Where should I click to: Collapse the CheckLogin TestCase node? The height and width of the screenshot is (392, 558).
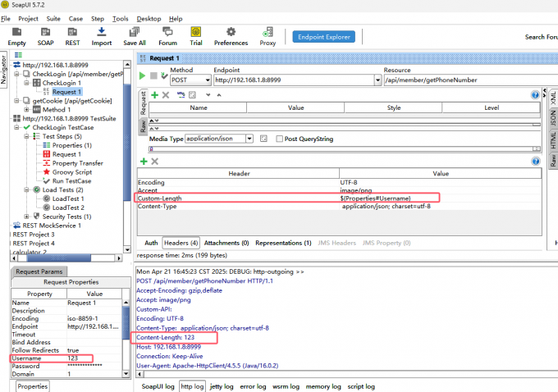pyautogui.click(x=16, y=127)
